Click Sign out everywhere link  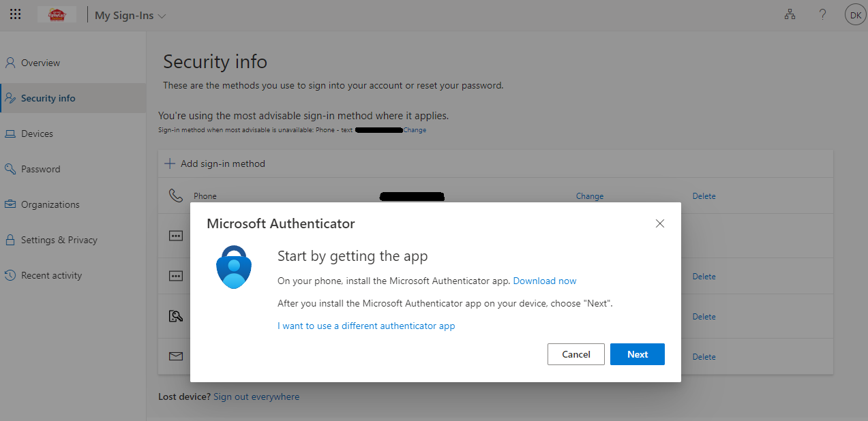256,396
